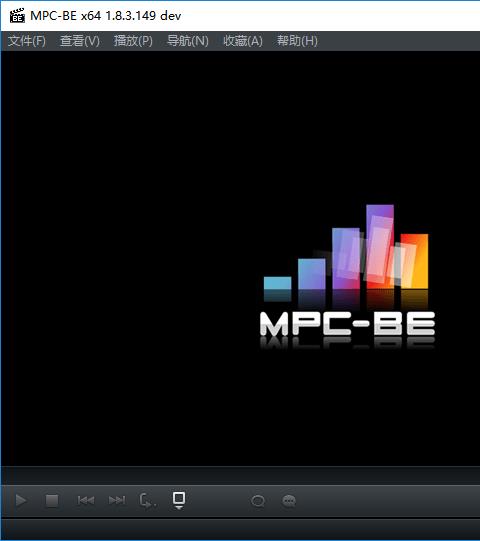Skip to previous file button
The image size is (480, 541).
coord(86,500)
